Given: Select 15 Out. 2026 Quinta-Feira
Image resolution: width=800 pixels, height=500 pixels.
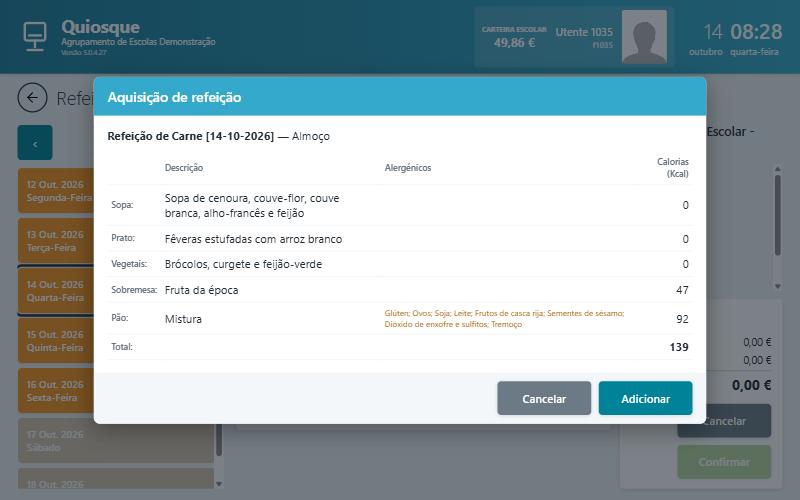Looking at the screenshot, I should (x=56, y=341).
